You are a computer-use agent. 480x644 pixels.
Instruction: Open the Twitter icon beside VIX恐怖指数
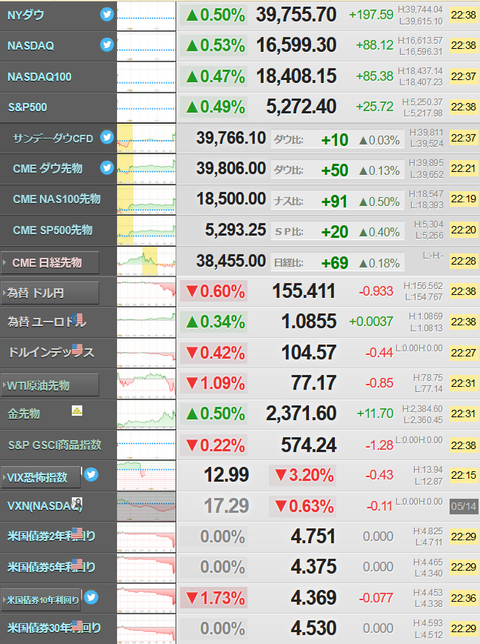pos(91,474)
